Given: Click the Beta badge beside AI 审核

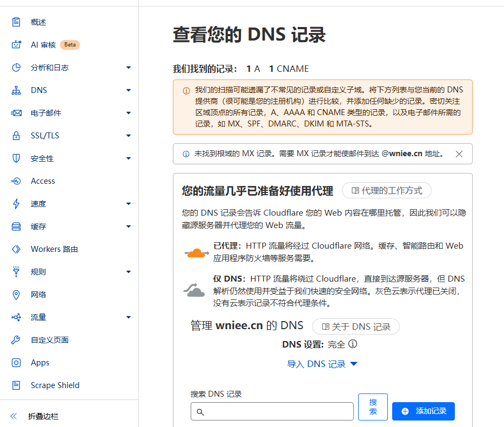Looking at the screenshot, I should [x=70, y=45].
